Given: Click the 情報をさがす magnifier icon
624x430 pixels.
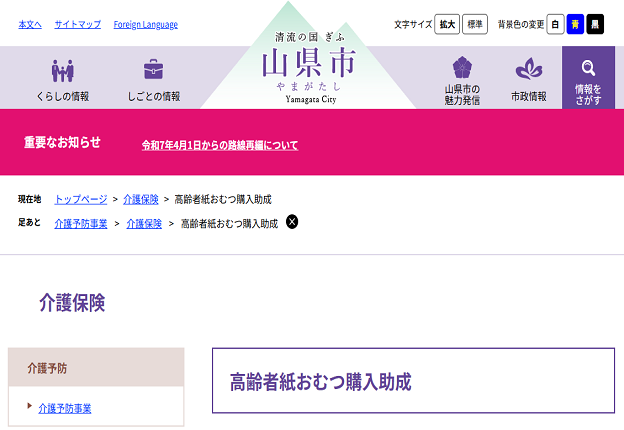Looking at the screenshot, I should 588,68.
